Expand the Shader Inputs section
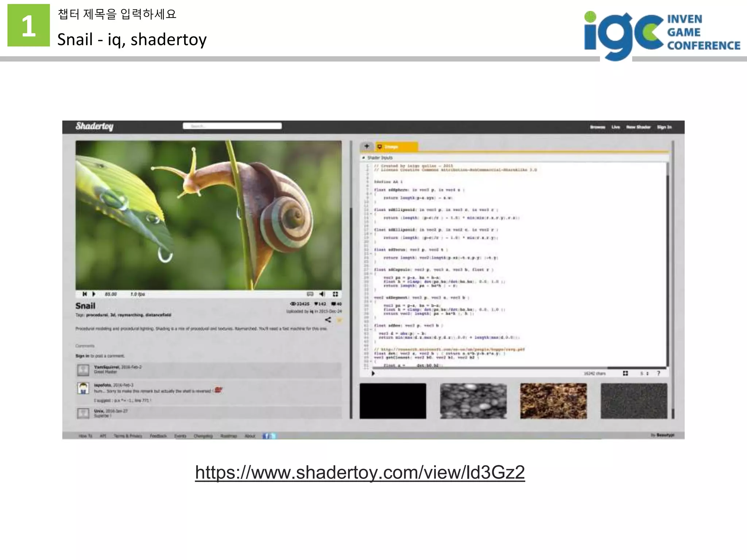 (377, 158)
